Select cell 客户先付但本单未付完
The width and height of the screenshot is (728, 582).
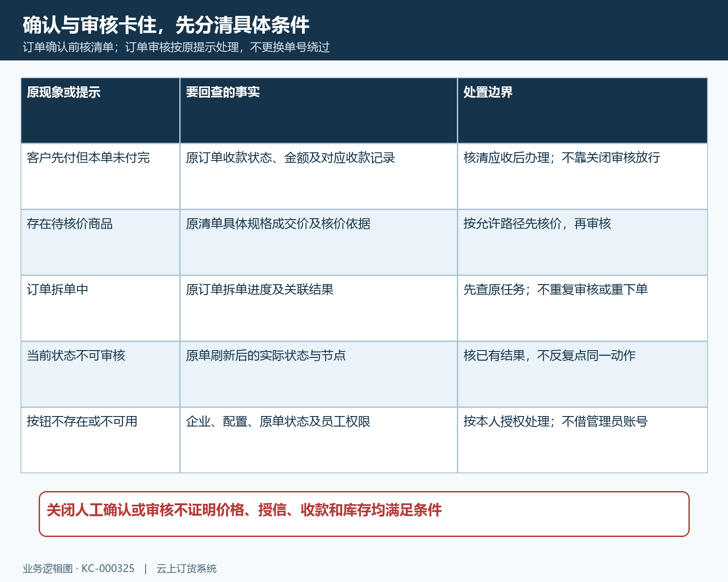pyautogui.click(x=100, y=176)
